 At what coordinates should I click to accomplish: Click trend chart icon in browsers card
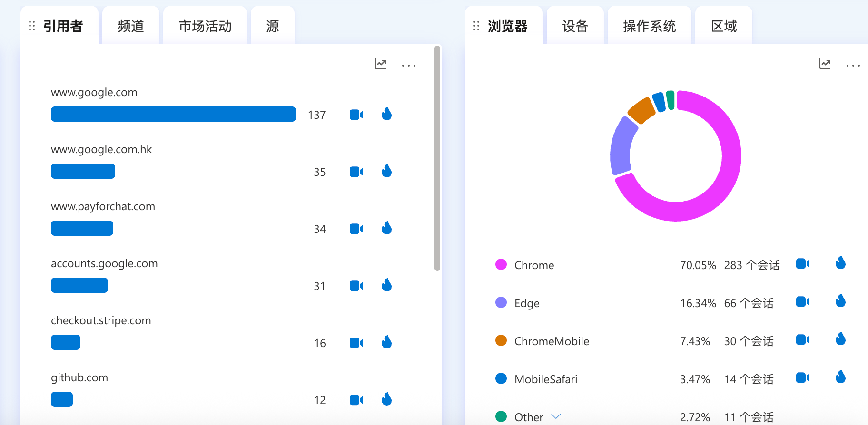[825, 64]
